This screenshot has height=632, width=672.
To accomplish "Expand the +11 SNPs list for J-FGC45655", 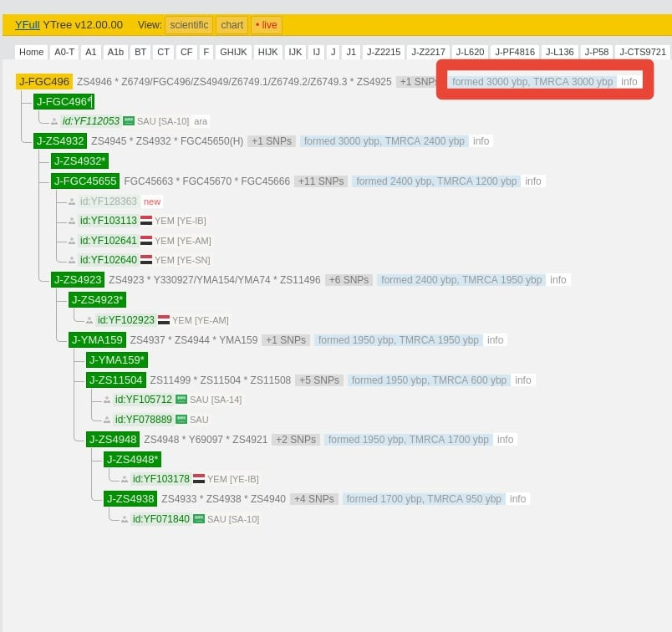I will [321, 181].
